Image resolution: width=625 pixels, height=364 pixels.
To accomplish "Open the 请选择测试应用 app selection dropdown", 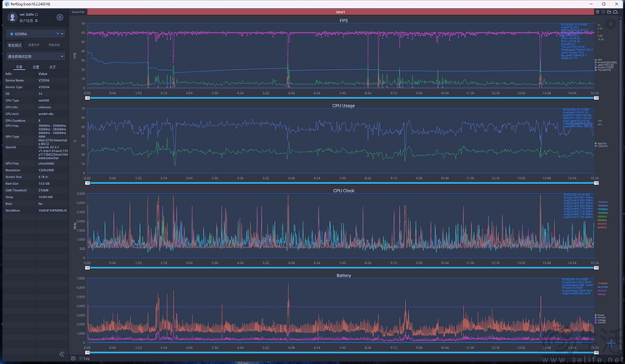I will click(36, 56).
